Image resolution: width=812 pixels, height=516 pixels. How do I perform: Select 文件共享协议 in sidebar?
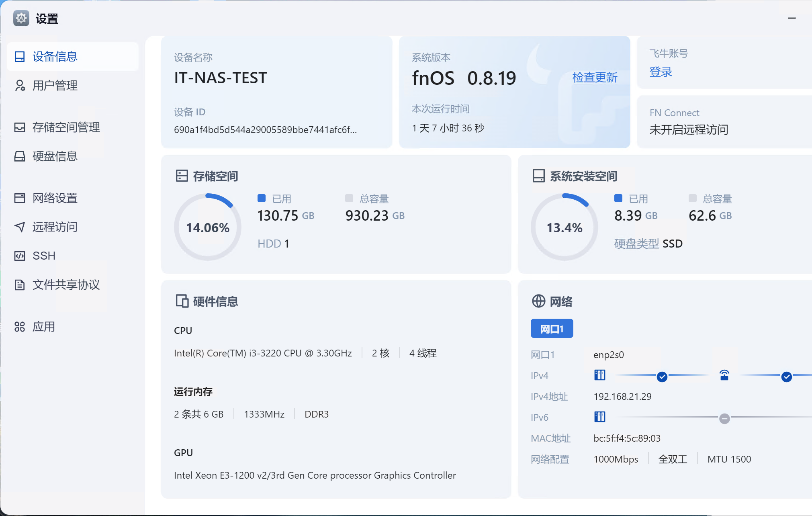coord(73,285)
